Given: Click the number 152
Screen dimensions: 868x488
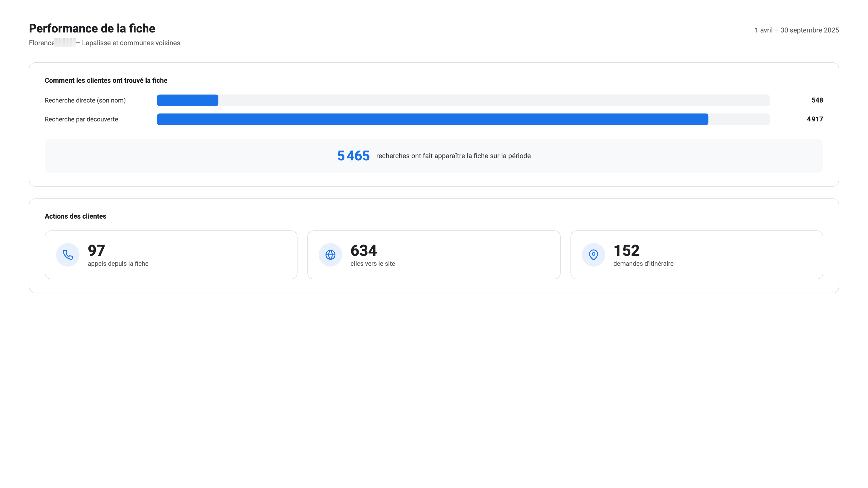Looking at the screenshot, I should [x=626, y=250].
